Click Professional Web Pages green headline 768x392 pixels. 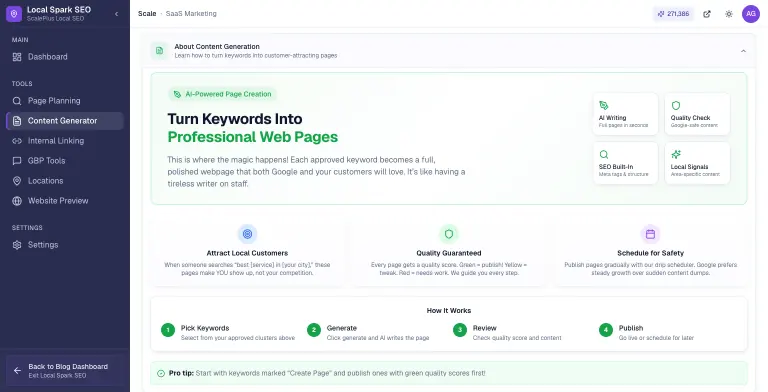click(x=253, y=137)
